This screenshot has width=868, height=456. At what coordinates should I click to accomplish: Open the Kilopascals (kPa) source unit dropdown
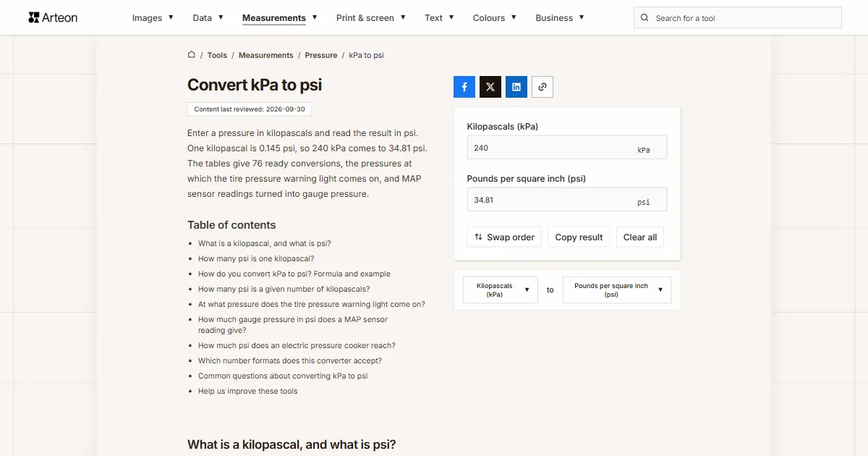501,290
